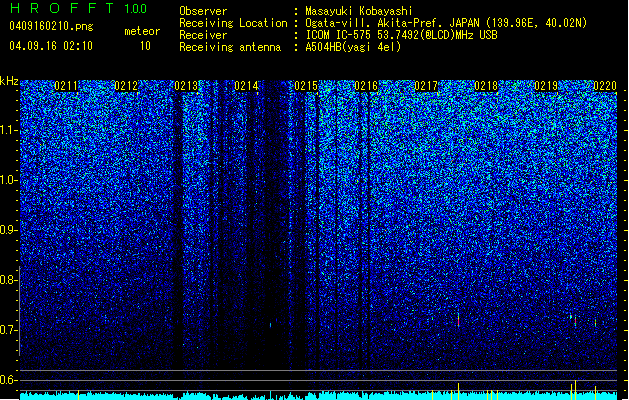Click time marker 0218
The width and height of the screenshot is (629, 400).
(486, 86)
